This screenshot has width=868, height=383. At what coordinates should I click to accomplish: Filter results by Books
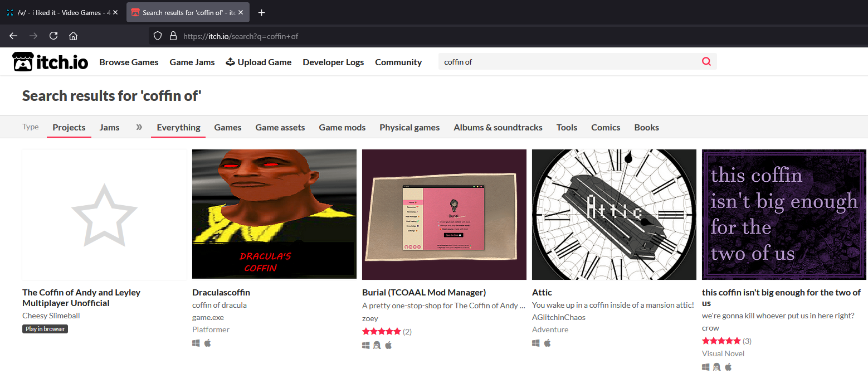[646, 127]
